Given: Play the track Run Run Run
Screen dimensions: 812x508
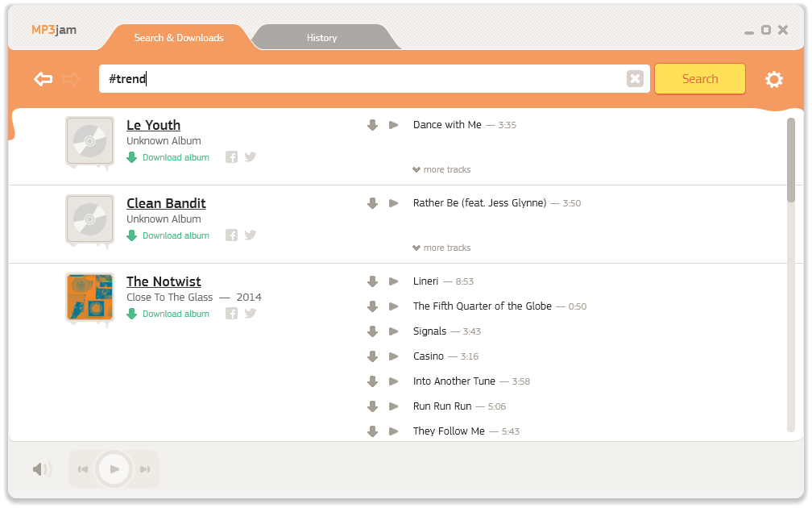Looking at the screenshot, I should pyautogui.click(x=394, y=406).
